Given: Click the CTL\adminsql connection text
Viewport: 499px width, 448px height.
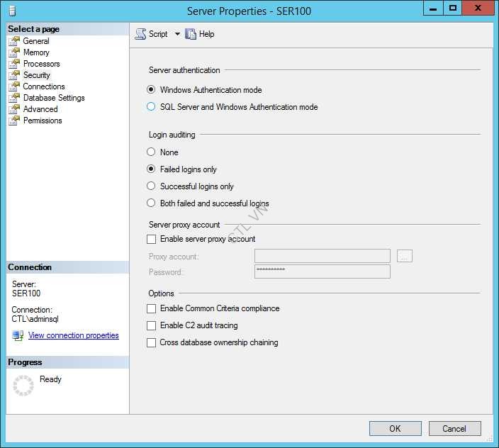Looking at the screenshot, I should [x=35, y=319].
